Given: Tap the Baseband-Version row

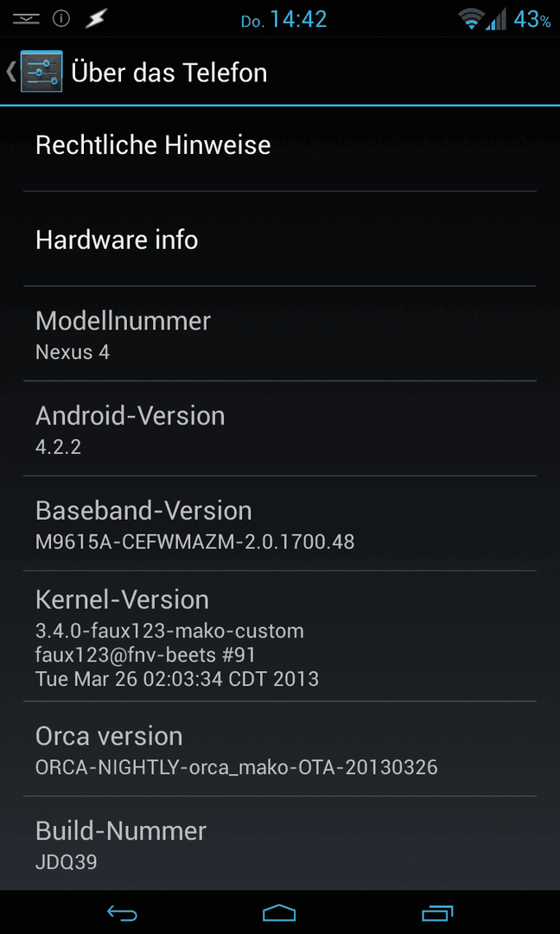Looking at the screenshot, I should [x=280, y=523].
